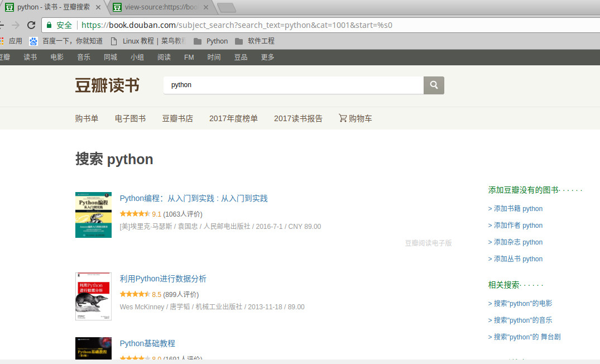Viewport: 600px width, 364px height.
Task: Open the 软件工程 bookmarks folder
Action: pyautogui.click(x=255, y=41)
